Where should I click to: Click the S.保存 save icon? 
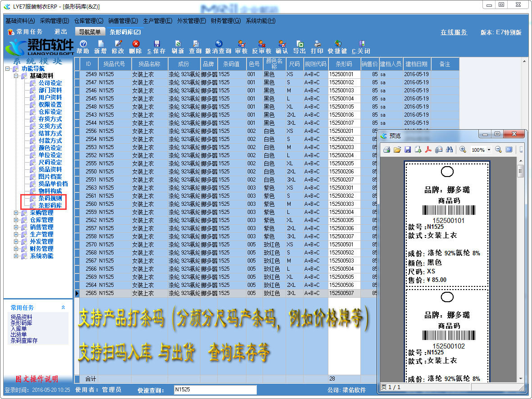(x=156, y=44)
